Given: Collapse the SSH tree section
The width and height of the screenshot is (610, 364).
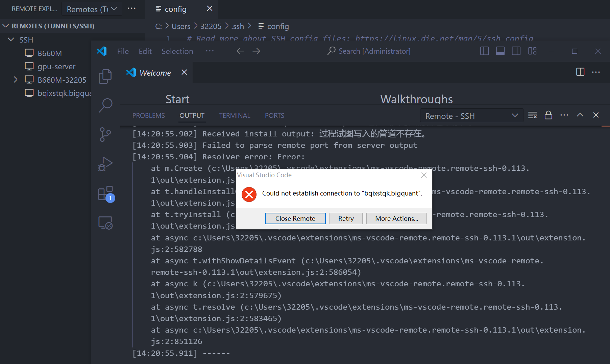Looking at the screenshot, I should point(11,40).
